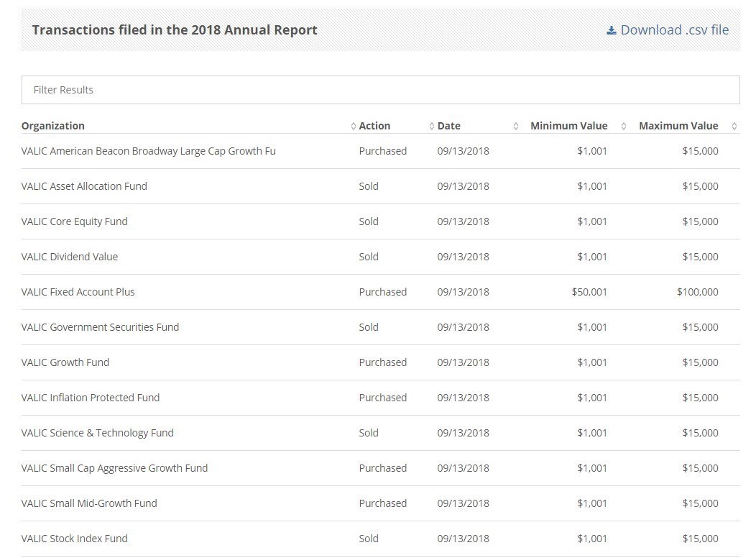Screen dimensions: 756x558
Task: Click VALIC Science & Technology Fund row
Action: click(x=97, y=433)
